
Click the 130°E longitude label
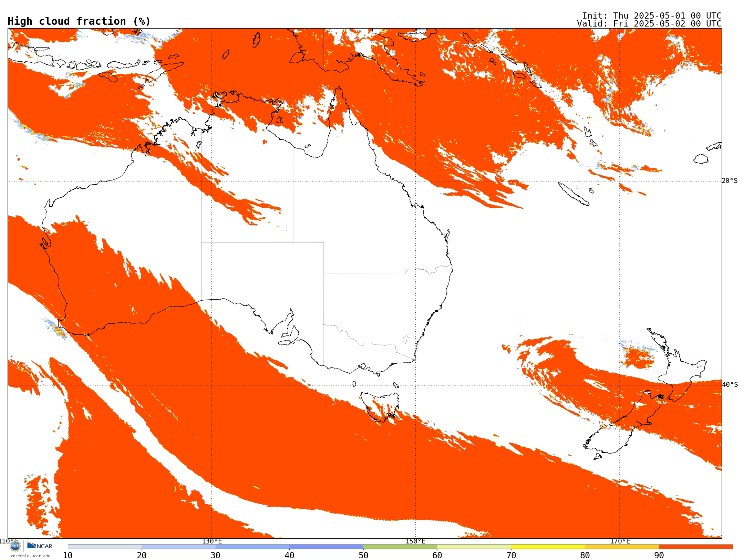212,541
